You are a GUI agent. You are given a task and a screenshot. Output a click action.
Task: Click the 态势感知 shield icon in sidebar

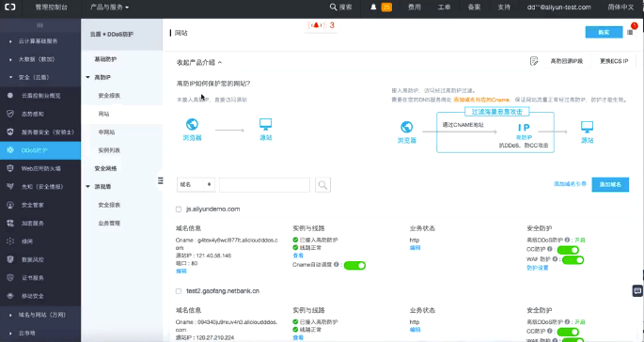[x=10, y=114]
